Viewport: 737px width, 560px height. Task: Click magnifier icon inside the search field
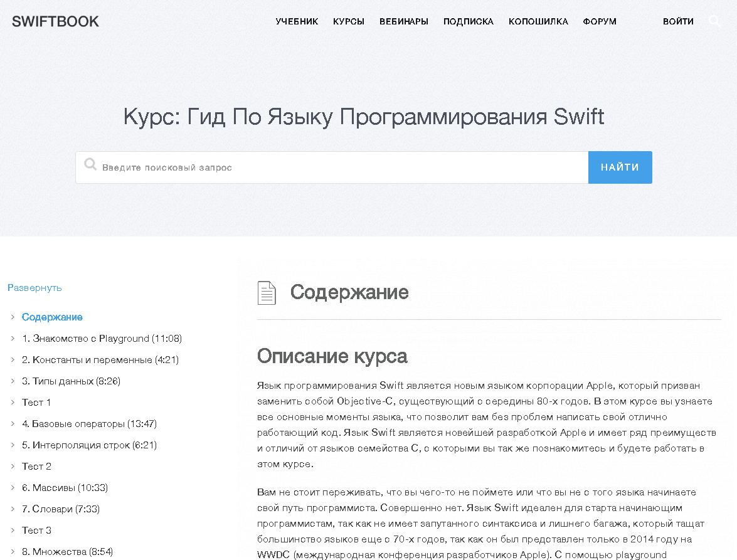(90, 165)
